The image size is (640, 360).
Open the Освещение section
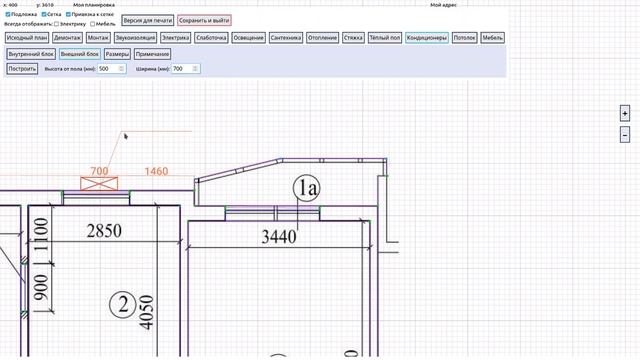click(249, 38)
